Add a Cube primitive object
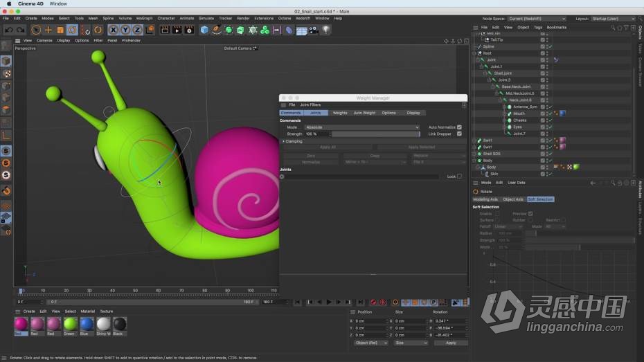644x362 pixels. pyautogui.click(x=204, y=30)
